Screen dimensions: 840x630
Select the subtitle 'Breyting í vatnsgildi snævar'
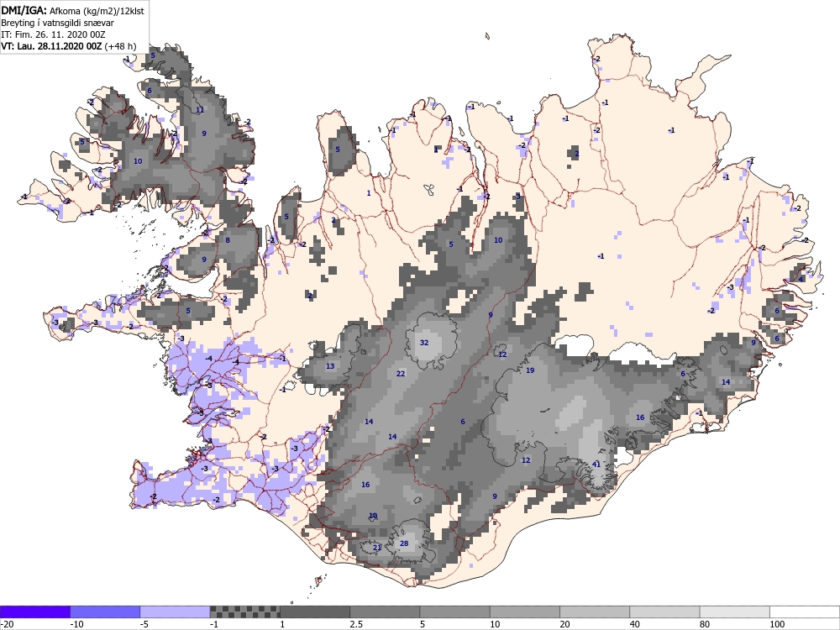pos(57,23)
